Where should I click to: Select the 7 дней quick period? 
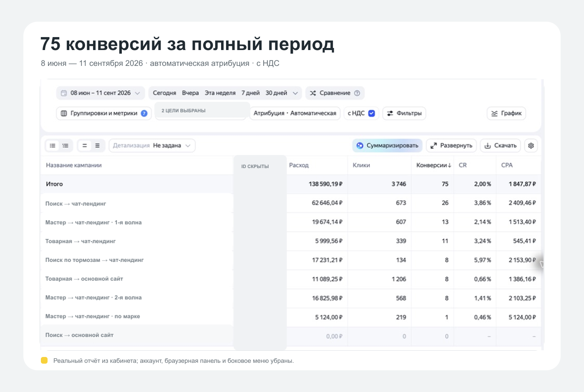tap(250, 93)
